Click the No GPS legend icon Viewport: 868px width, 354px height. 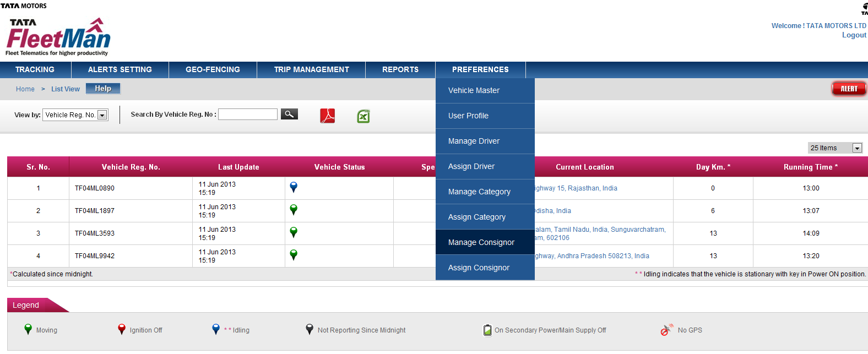click(667, 330)
